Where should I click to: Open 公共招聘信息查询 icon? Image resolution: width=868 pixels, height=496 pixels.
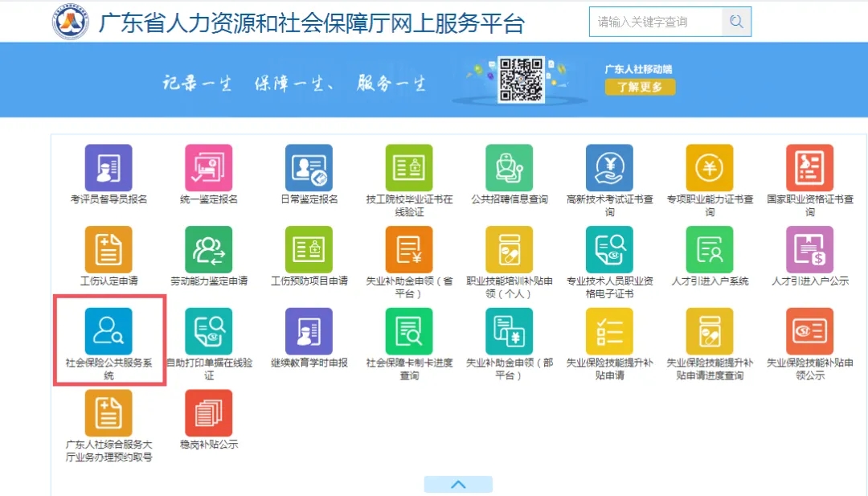pyautogui.click(x=510, y=168)
